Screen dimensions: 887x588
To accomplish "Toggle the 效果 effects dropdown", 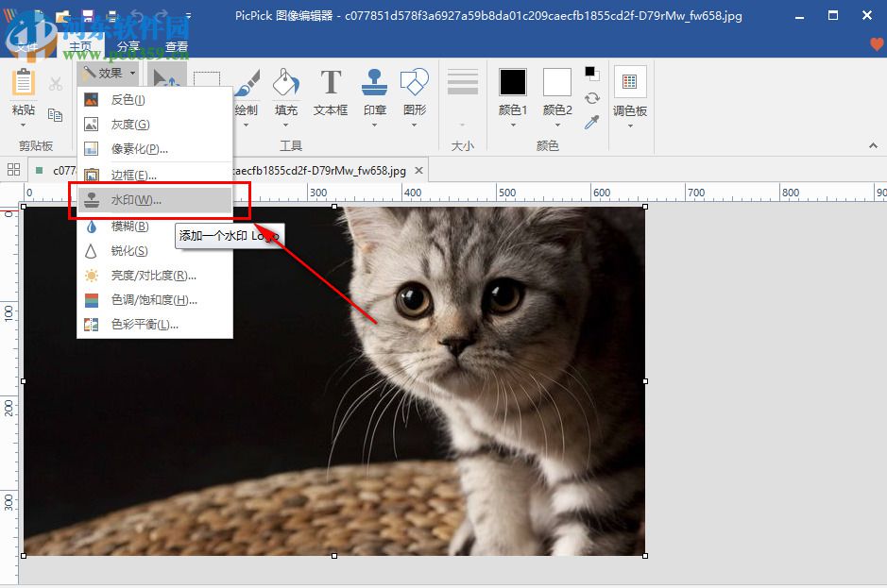I will point(109,74).
